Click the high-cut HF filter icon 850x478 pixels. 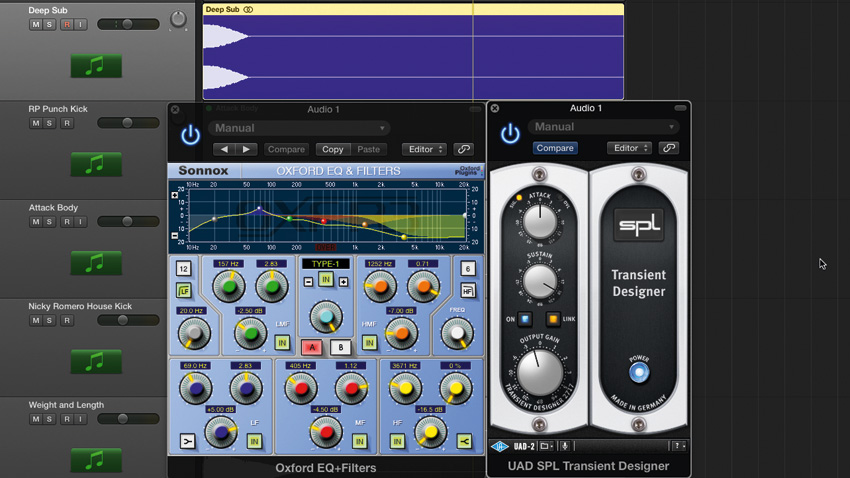[x=468, y=290]
